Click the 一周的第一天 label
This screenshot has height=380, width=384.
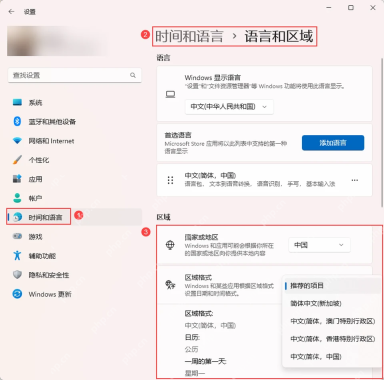pyautogui.click(x=206, y=361)
